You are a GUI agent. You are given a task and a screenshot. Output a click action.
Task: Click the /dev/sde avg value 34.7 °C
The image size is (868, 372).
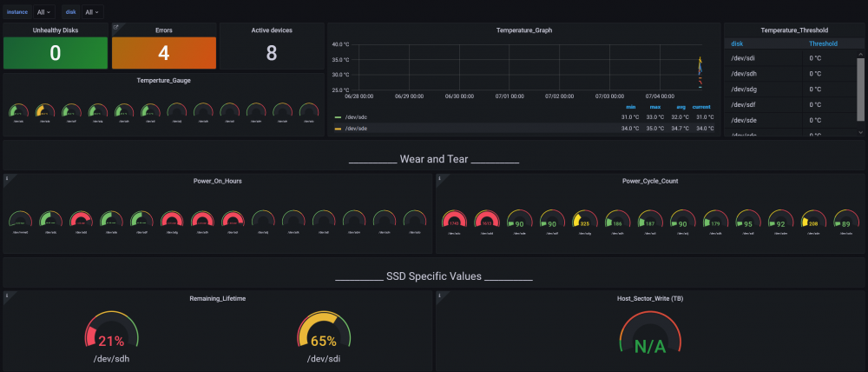pos(680,129)
